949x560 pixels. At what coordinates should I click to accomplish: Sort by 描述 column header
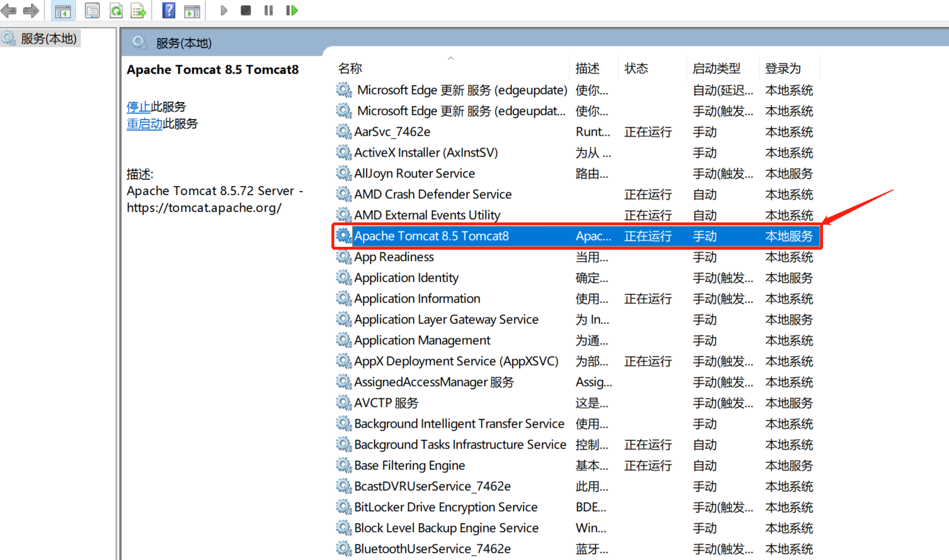[x=587, y=69]
